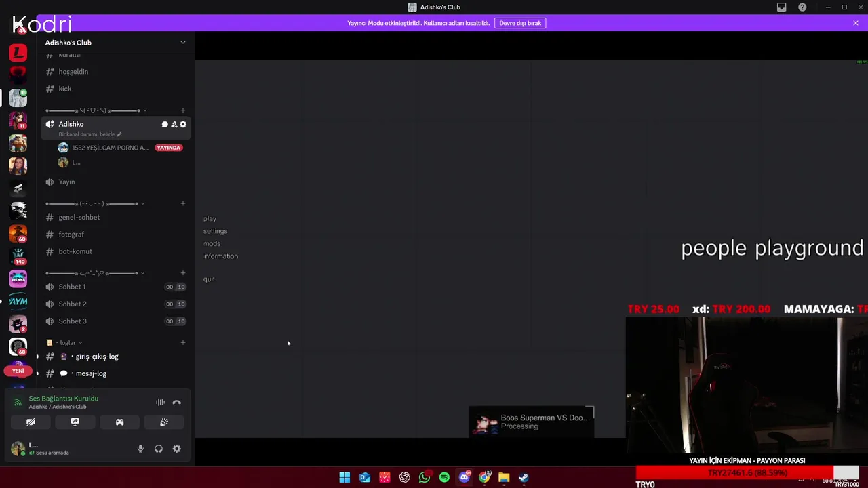Open server icon with 68 badge
The image size is (868, 488).
(18, 346)
